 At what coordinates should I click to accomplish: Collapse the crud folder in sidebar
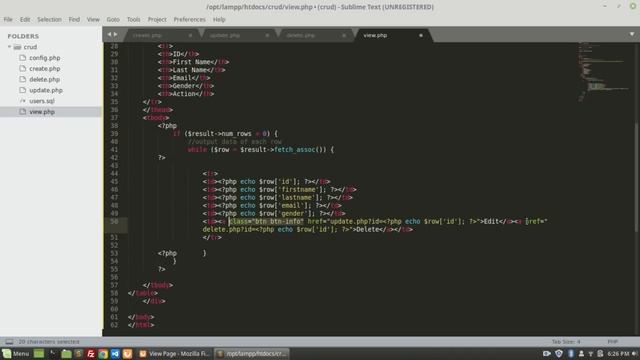pos(9,47)
